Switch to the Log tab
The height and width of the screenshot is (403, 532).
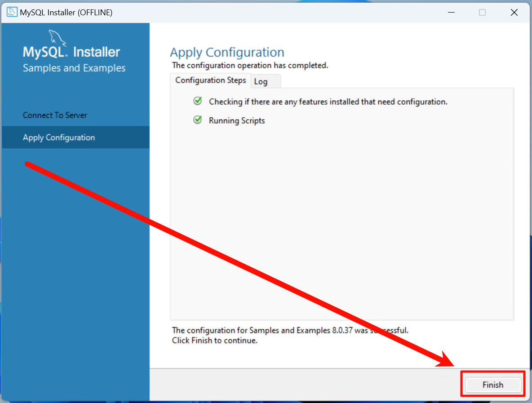click(x=266, y=81)
